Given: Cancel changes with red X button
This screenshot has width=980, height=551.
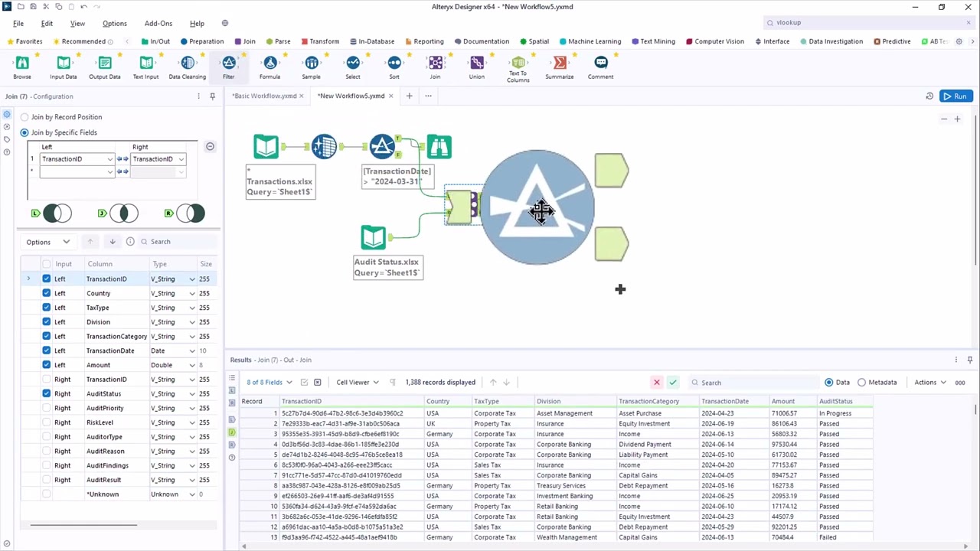Looking at the screenshot, I should [656, 382].
